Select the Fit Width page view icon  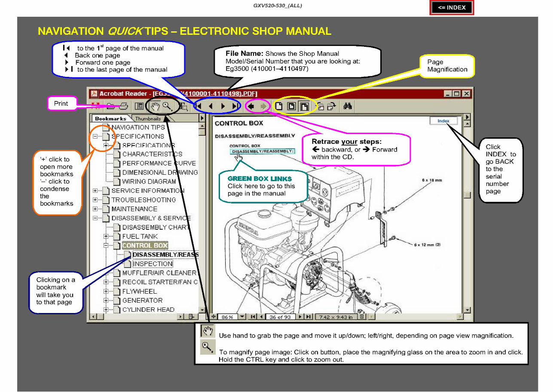[304, 106]
